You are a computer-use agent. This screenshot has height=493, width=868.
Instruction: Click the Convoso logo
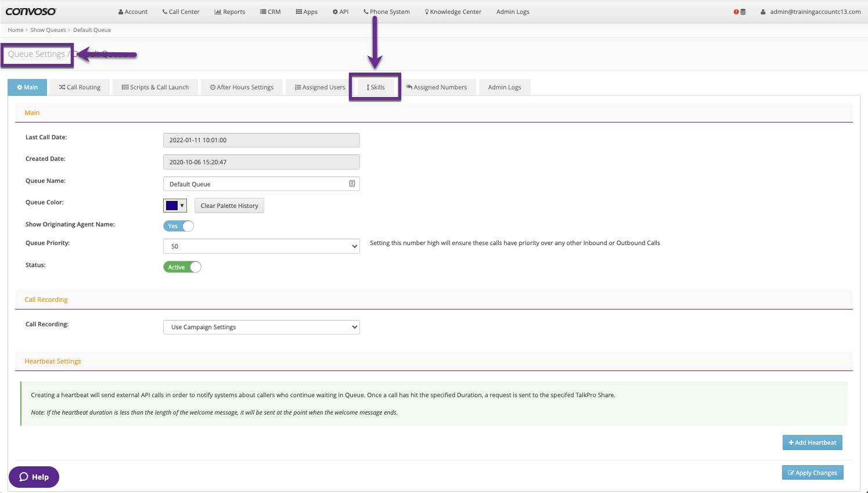point(31,12)
